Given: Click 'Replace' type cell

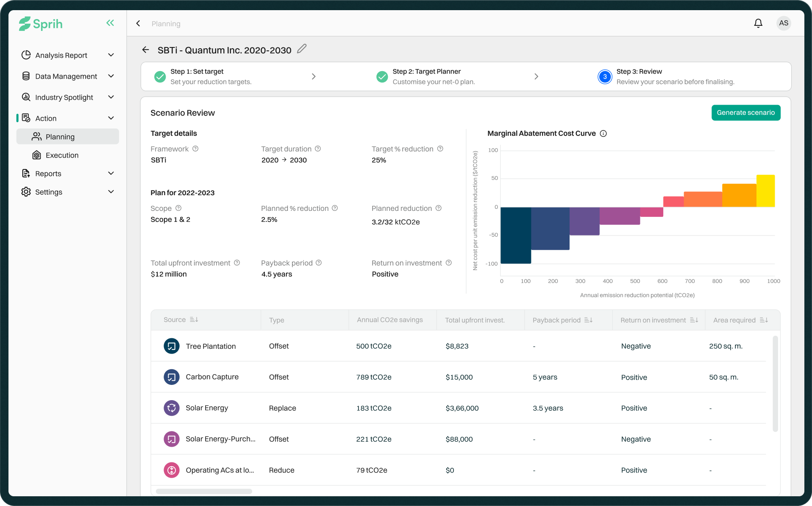Looking at the screenshot, I should click(282, 408).
